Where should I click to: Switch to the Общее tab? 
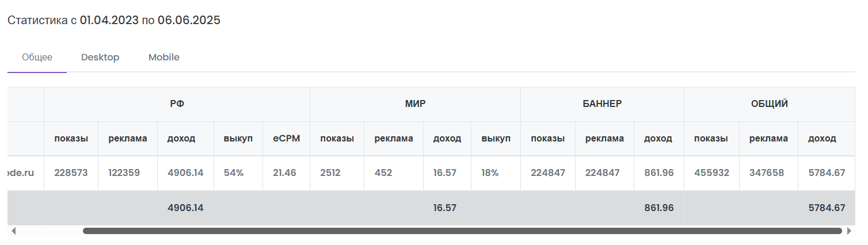click(37, 58)
